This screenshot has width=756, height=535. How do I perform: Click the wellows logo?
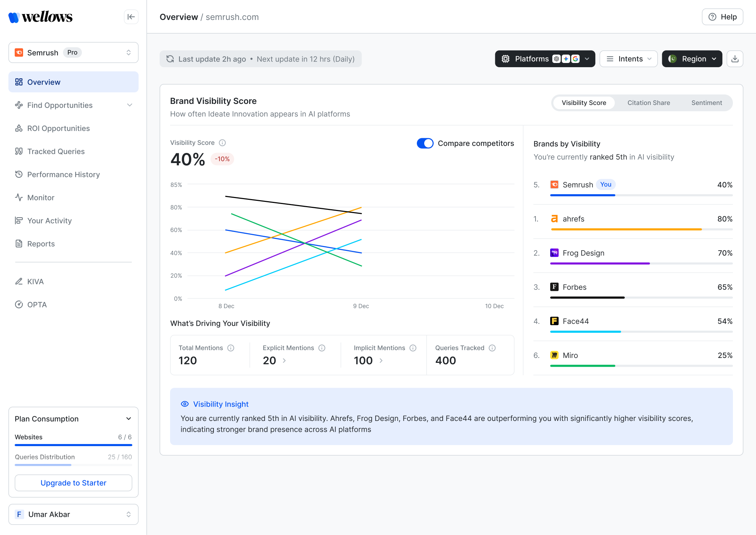pyautogui.click(x=40, y=17)
